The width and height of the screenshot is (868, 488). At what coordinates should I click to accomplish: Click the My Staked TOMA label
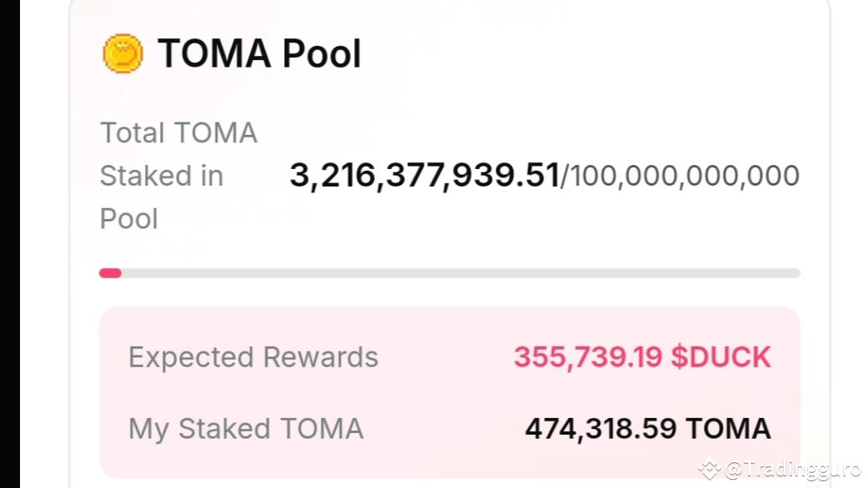tap(246, 428)
